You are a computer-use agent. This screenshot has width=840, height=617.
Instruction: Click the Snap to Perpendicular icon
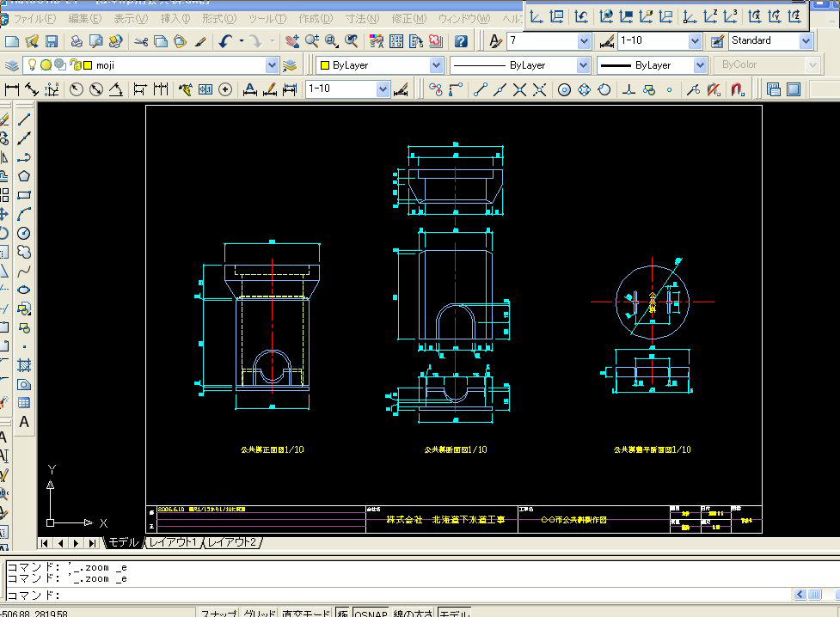click(629, 89)
